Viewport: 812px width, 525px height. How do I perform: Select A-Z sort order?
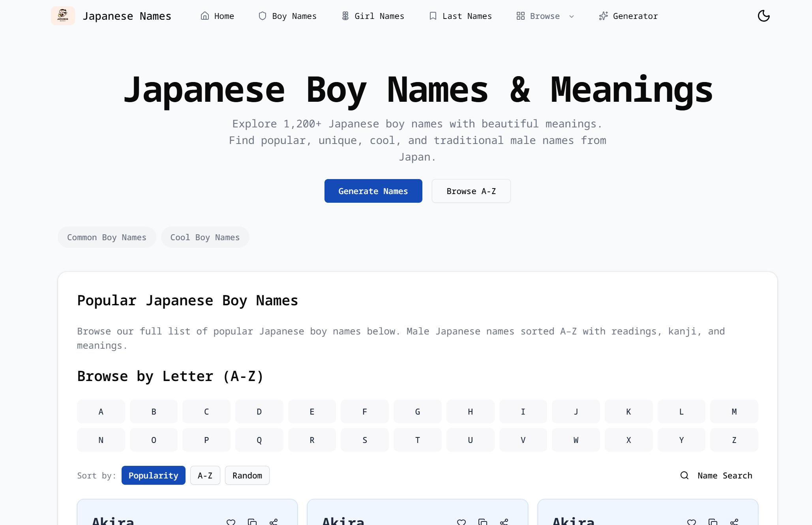coord(205,475)
